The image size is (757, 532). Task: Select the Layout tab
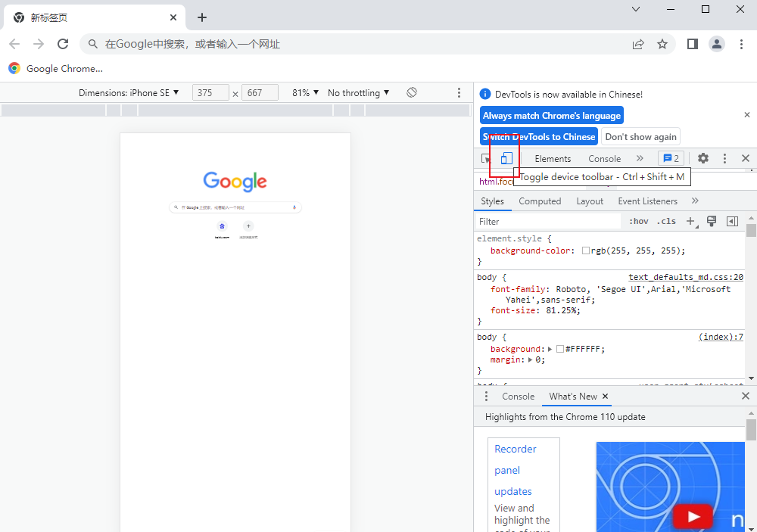coord(590,201)
